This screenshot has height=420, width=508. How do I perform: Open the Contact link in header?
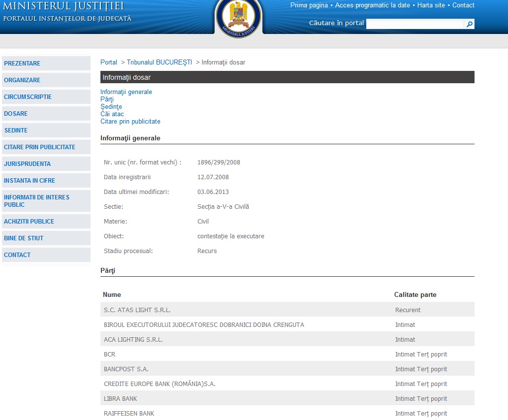coord(463,5)
